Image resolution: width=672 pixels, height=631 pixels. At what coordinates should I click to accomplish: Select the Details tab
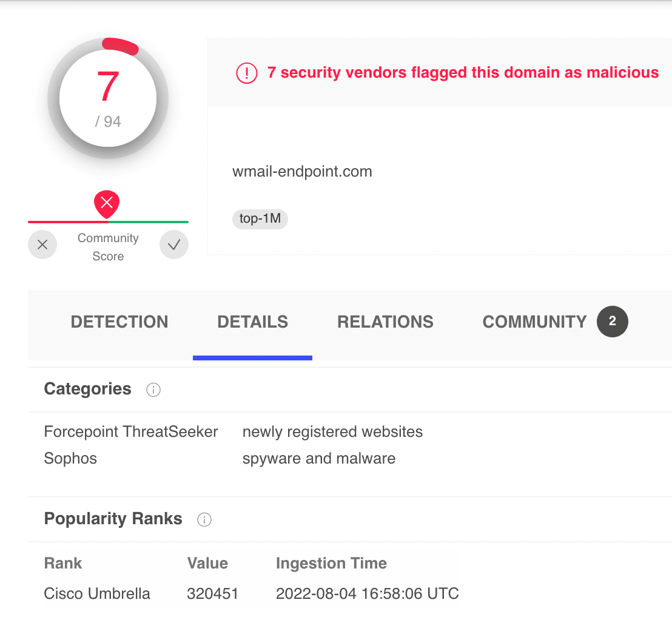252,322
